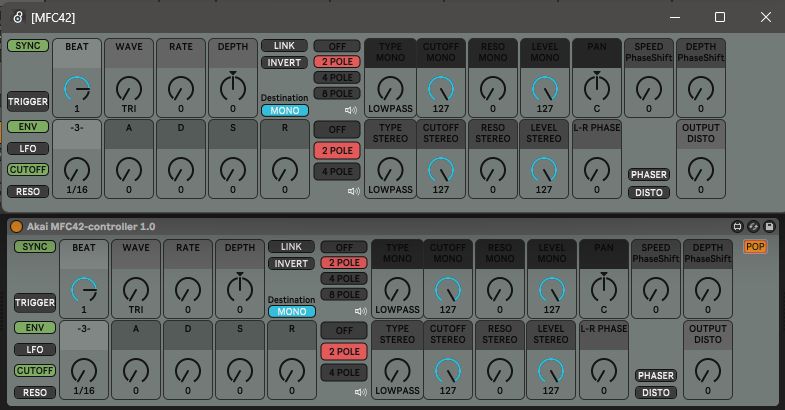Enable INVERT in the floating MFC42 window

pos(284,63)
